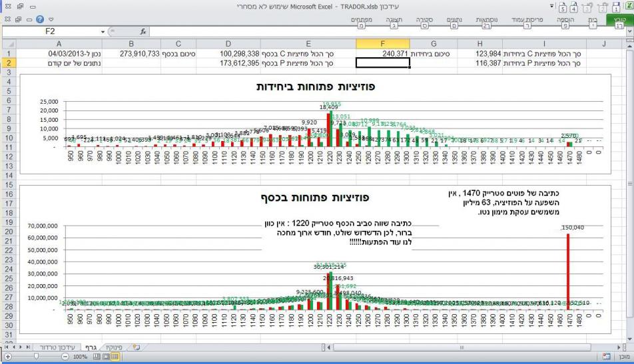
Task: Click the zoom out minus button
Action: coord(65,357)
